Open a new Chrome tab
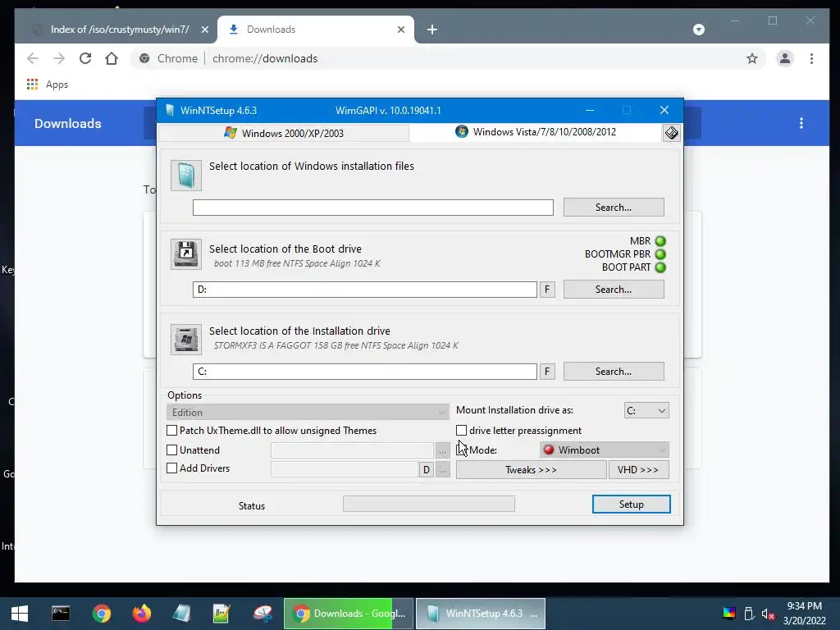This screenshot has height=630, width=840. [x=432, y=30]
